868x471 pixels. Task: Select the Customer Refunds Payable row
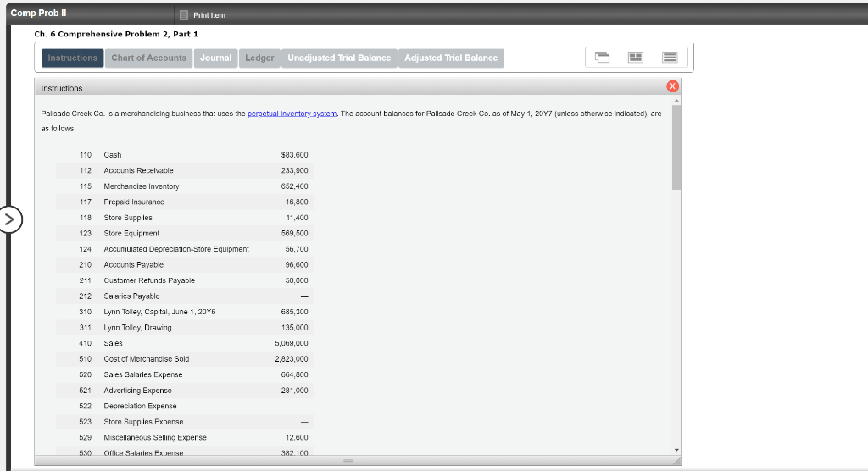point(185,280)
